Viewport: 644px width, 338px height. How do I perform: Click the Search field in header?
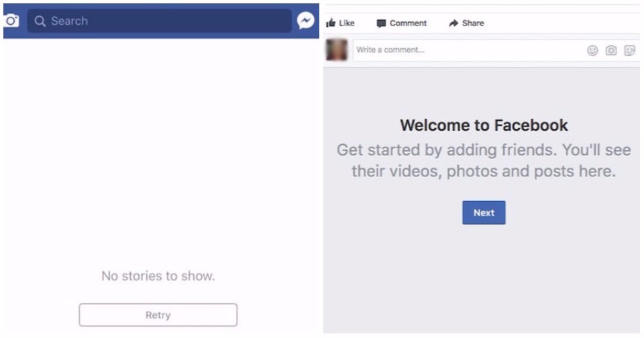(x=160, y=21)
